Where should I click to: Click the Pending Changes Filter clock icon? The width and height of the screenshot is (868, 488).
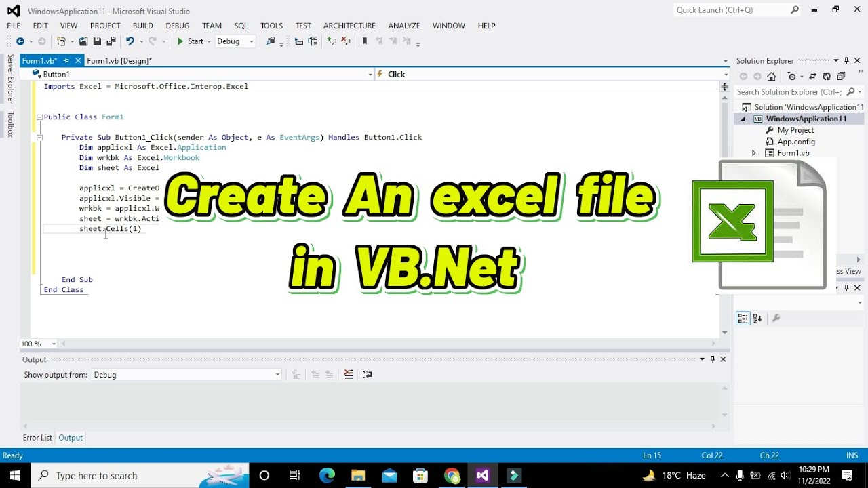click(x=791, y=77)
